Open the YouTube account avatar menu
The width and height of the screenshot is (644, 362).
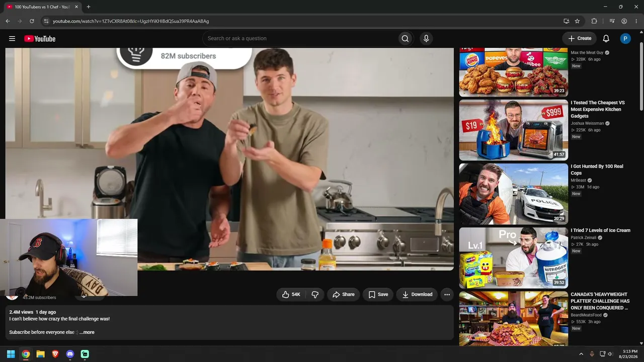[x=625, y=39]
